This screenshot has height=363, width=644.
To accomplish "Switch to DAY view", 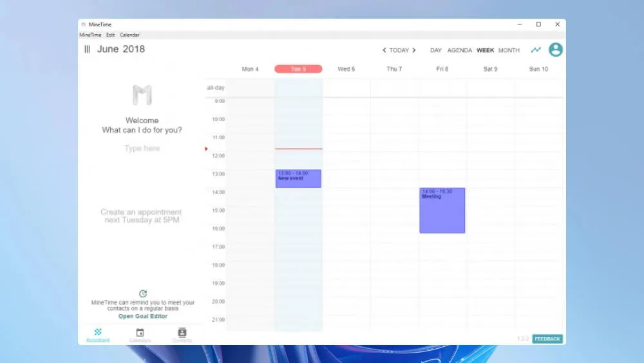I will [x=436, y=50].
